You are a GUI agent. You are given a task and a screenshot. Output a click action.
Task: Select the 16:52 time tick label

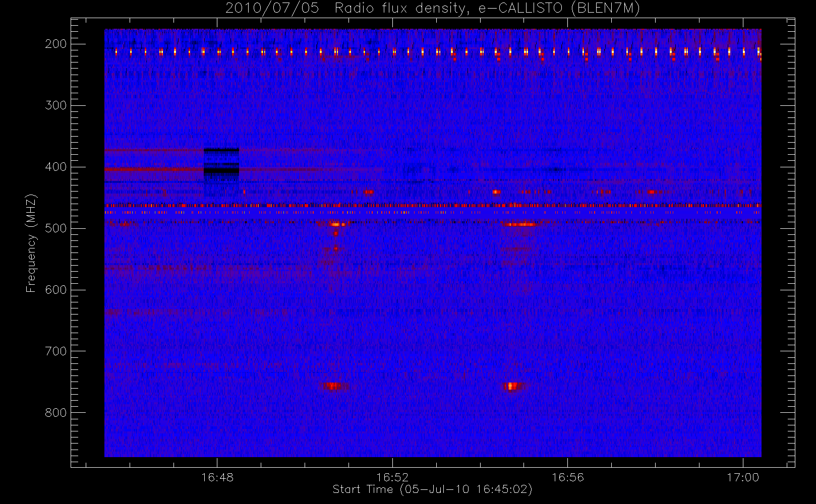[392, 477]
